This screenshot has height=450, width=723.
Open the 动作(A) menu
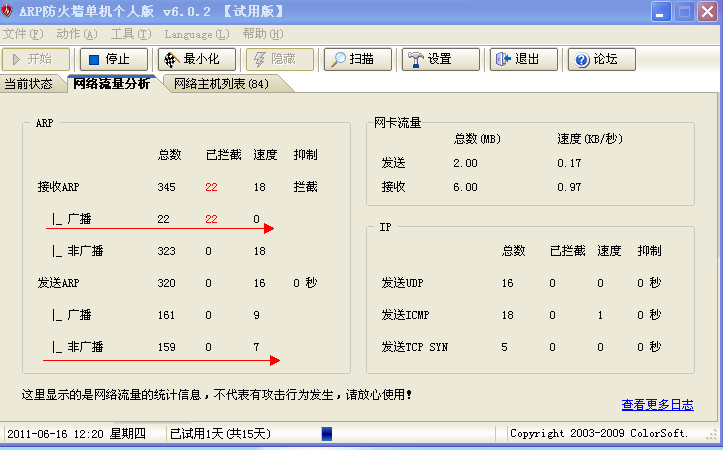(x=77, y=34)
